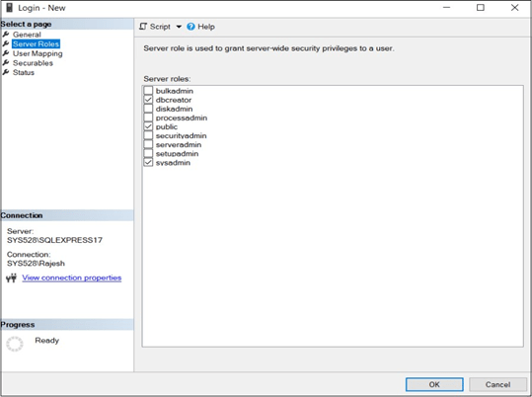The width and height of the screenshot is (532, 397).
Task: Confirm the login with OK button
Action: click(x=434, y=384)
